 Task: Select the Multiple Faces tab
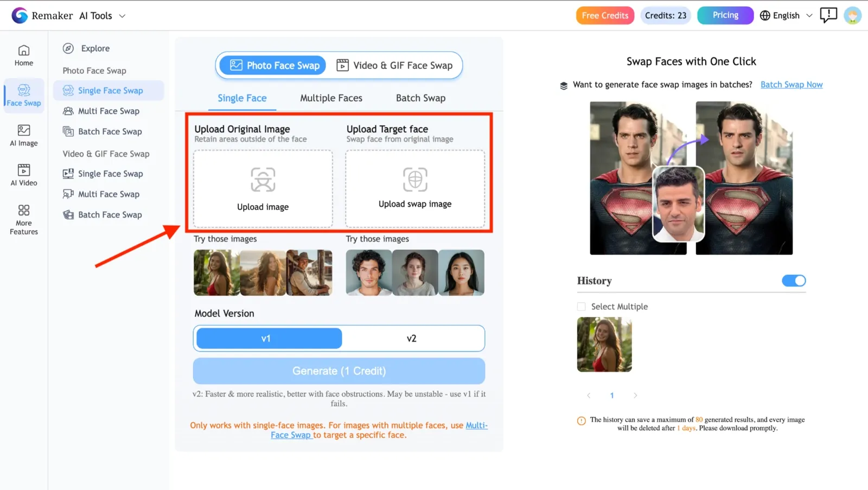(x=331, y=98)
